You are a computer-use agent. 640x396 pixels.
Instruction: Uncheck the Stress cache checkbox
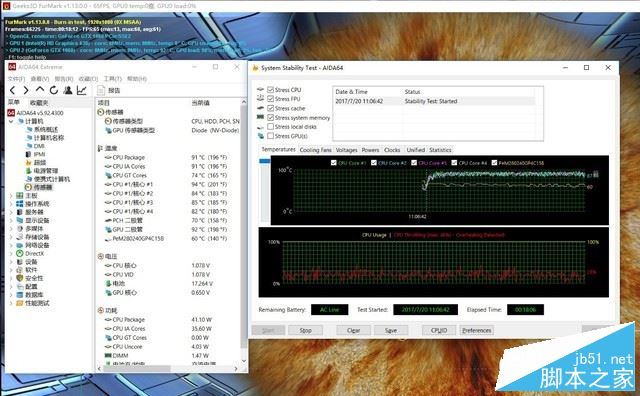click(x=270, y=108)
